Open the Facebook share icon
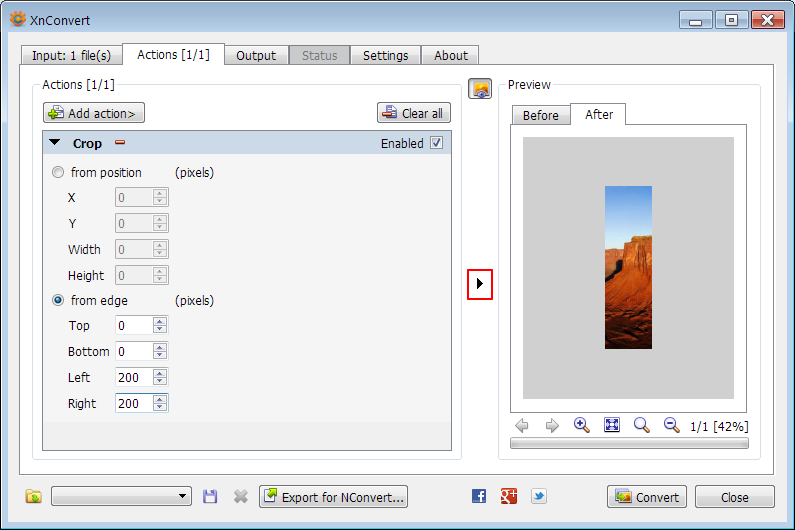795x530 pixels. (x=479, y=496)
